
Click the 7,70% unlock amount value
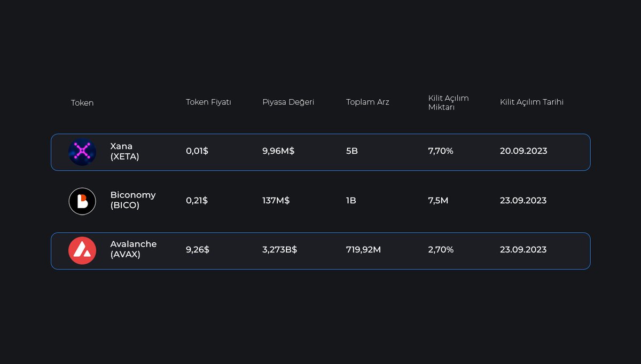tap(440, 151)
